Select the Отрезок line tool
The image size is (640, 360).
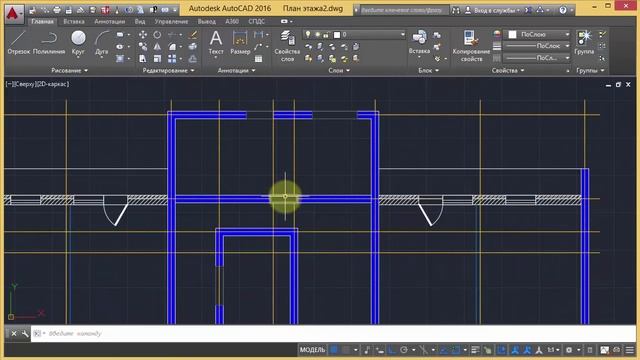18,42
